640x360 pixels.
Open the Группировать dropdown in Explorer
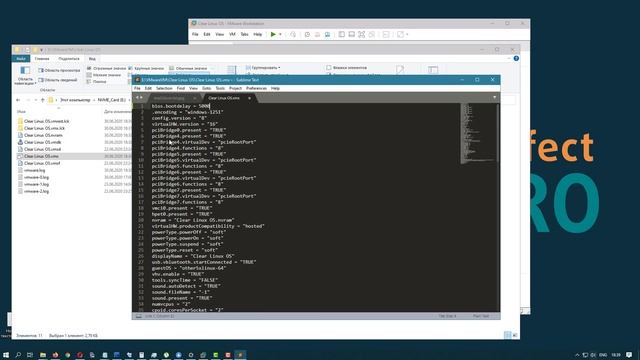pyautogui.click(x=263, y=67)
